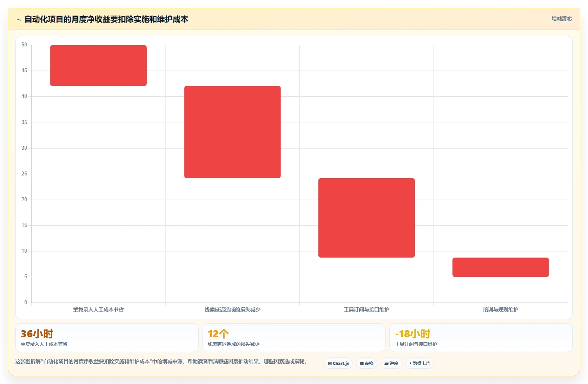588x384 pixels.
Task: Click the y-axis value 25
Action: coord(24,174)
